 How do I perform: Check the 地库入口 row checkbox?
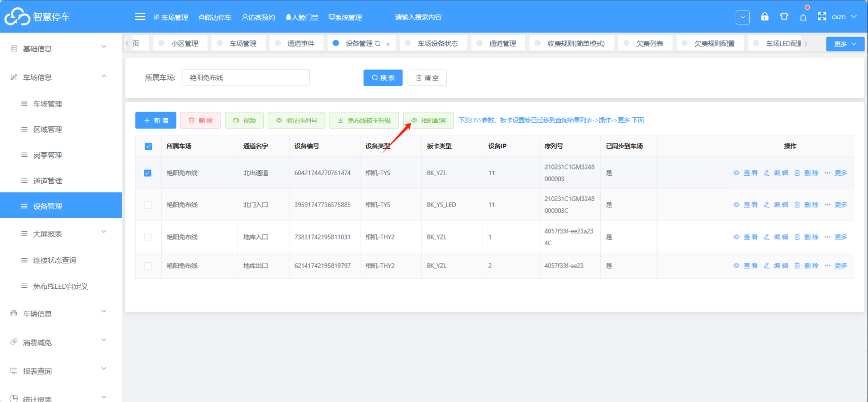(148, 237)
